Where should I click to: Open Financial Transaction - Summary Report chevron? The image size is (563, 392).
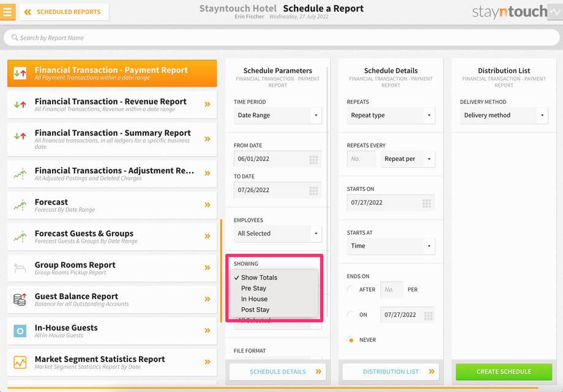(x=207, y=139)
